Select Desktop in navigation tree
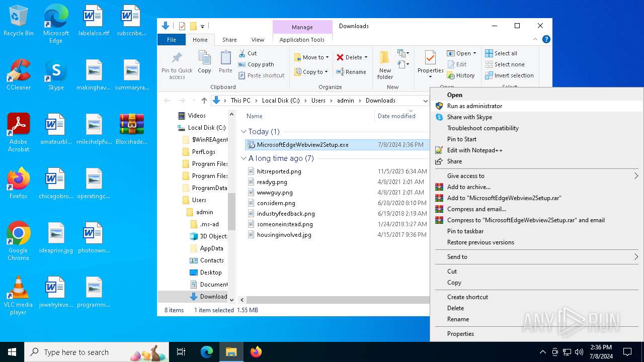Screen dimensions: 644x362 point(206,273)
